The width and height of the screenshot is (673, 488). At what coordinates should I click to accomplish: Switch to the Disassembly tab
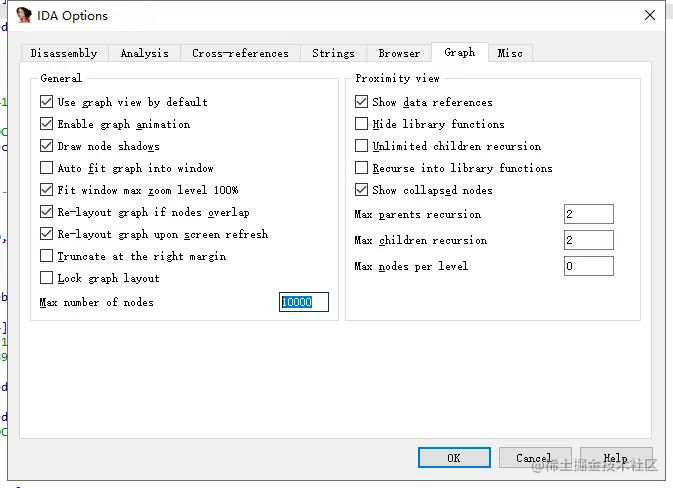pyautogui.click(x=64, y=53)
